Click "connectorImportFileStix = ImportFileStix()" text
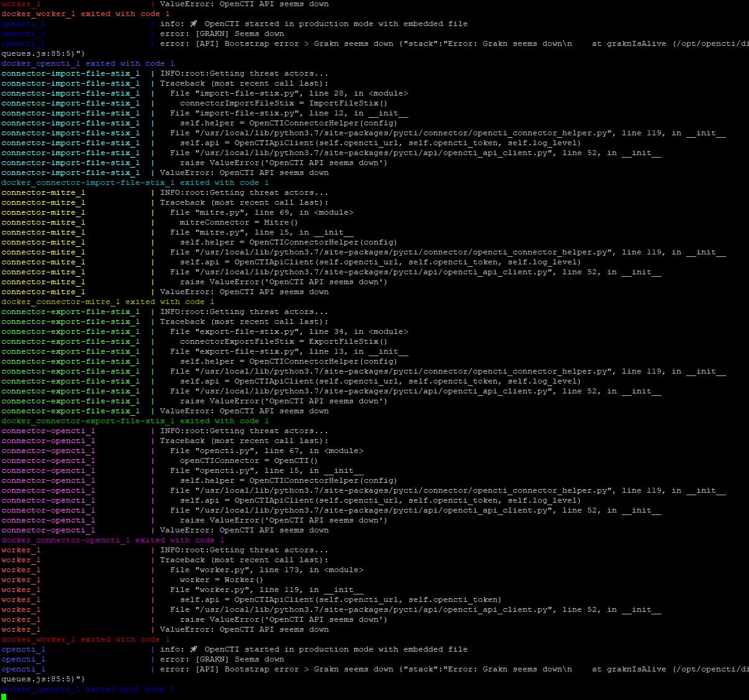The width and height of the screenshot is (749, 700). click(x=284, y=103)
